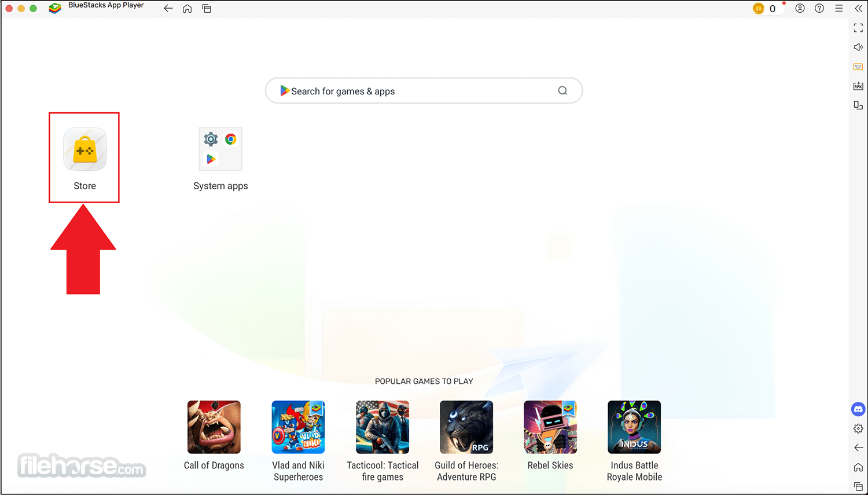Click the back arrow in sidebar
This screenshot has width=868, height=495.
858,448
